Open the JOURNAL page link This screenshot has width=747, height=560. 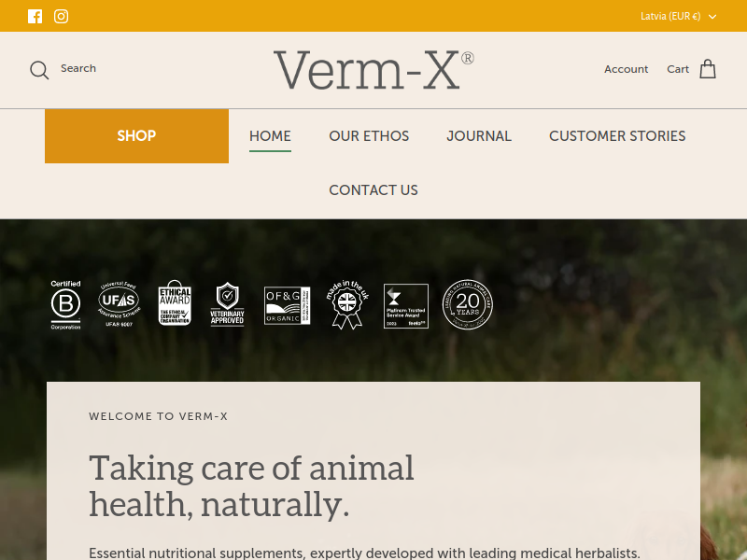click(x=479, y=136)
